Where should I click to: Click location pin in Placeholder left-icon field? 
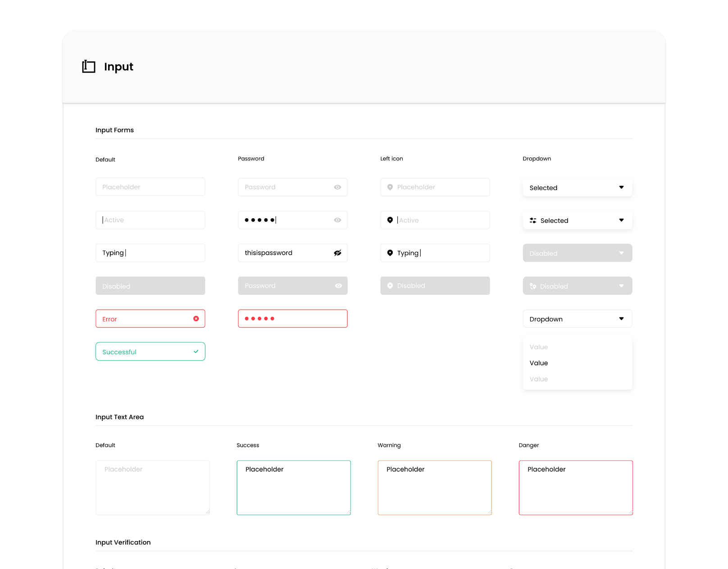click(390, 187)
